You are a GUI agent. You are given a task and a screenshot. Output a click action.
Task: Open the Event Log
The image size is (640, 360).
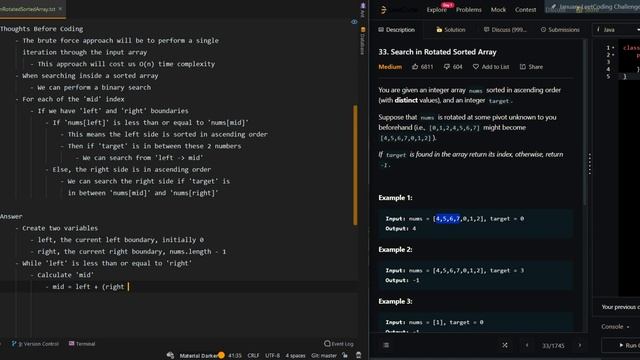[339, 344]
